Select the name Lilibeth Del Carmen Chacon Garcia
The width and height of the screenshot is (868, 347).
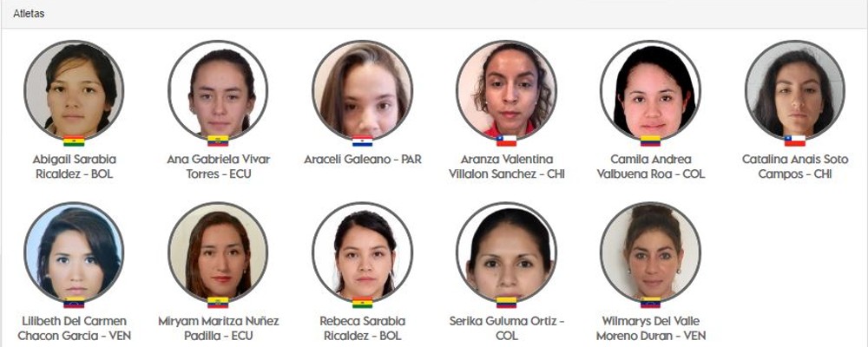pyautogui.click(x=74, y=328)
